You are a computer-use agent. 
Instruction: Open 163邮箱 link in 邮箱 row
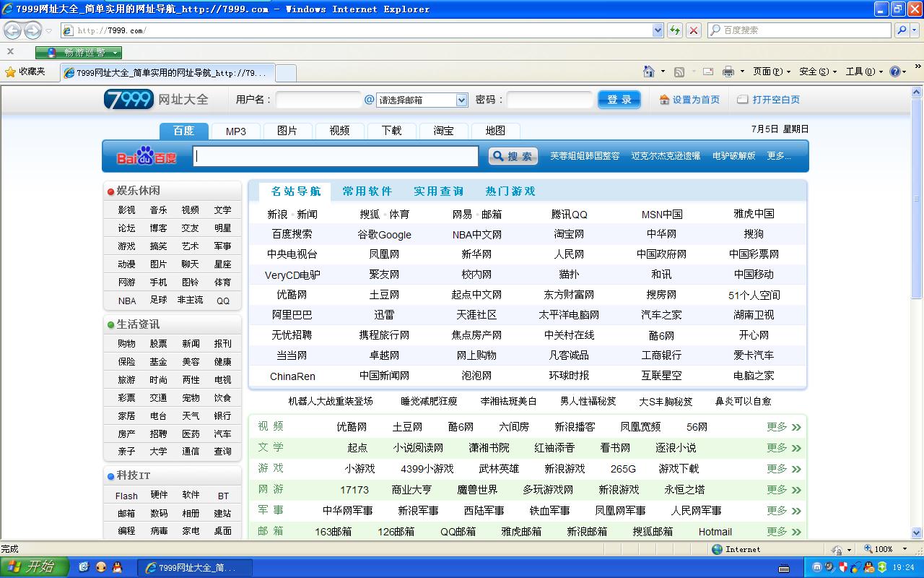334,531
